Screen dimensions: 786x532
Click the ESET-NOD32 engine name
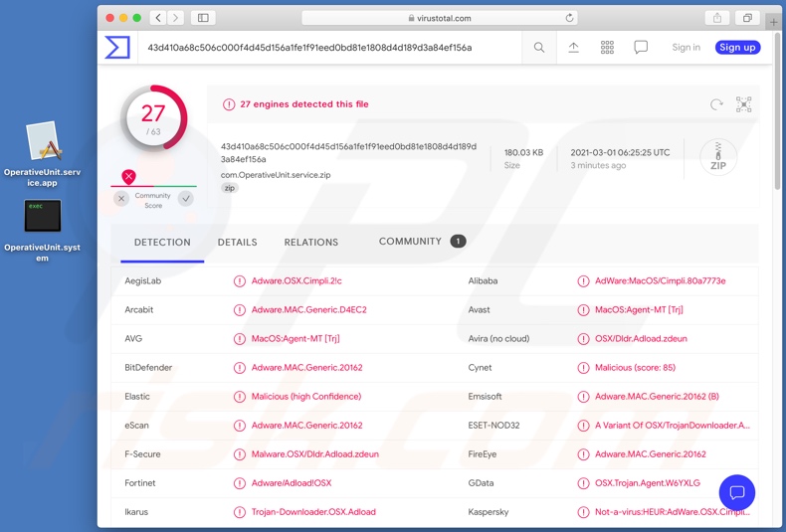[493, 426]
